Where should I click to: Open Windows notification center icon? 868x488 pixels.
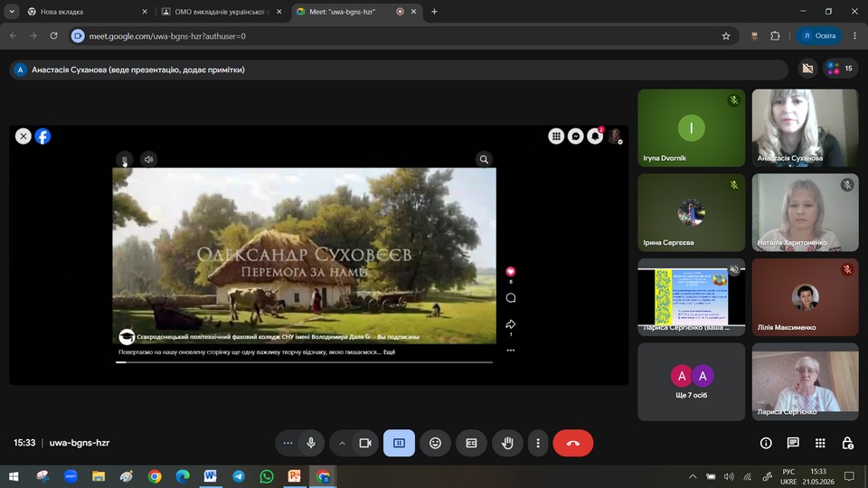[x=849, y=476]
